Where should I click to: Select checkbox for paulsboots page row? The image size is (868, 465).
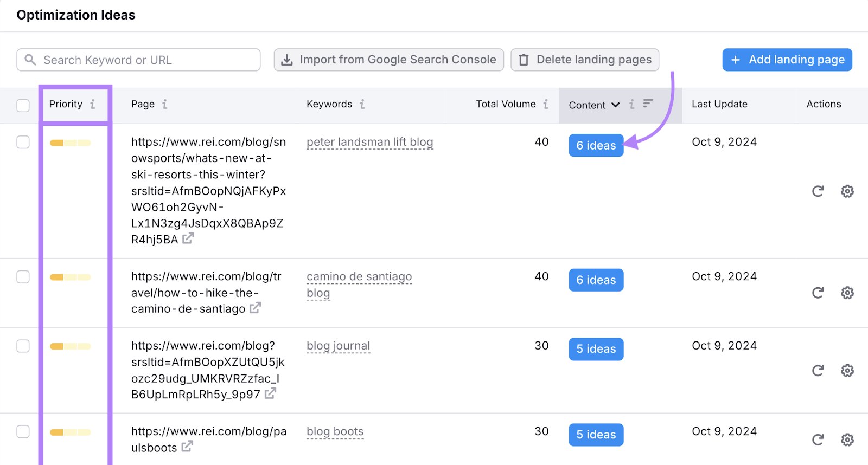click(23, 431)
